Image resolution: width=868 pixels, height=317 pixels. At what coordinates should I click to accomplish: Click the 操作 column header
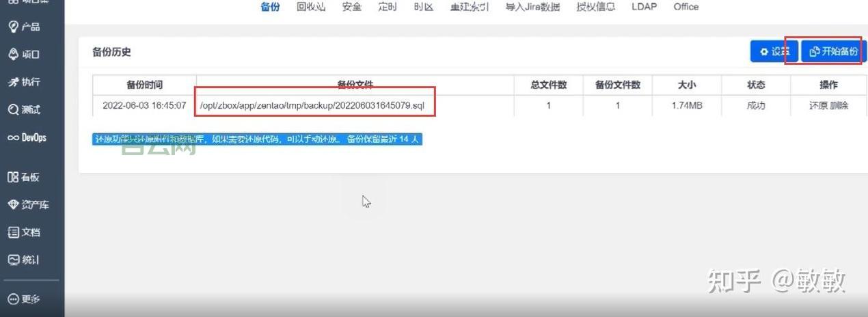point(828,85)
